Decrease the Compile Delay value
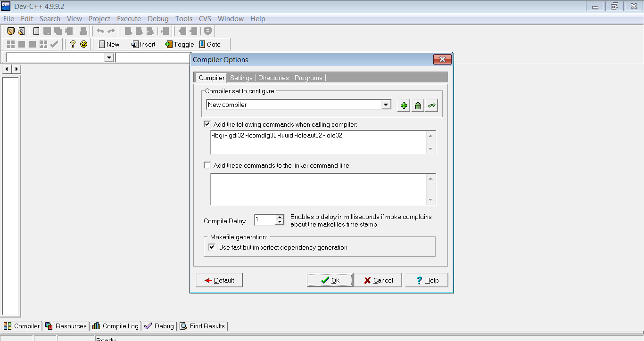644x341 pixels. coord(280,222)
